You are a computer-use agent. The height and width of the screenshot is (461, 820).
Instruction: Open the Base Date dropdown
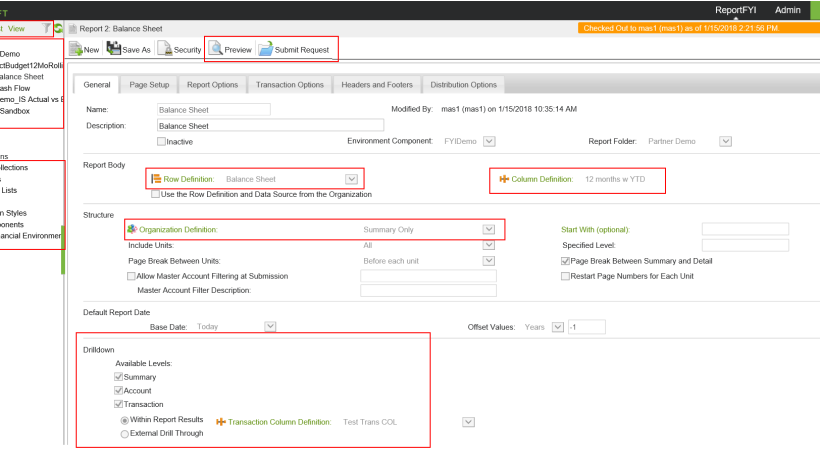click(x=270, y=327)
